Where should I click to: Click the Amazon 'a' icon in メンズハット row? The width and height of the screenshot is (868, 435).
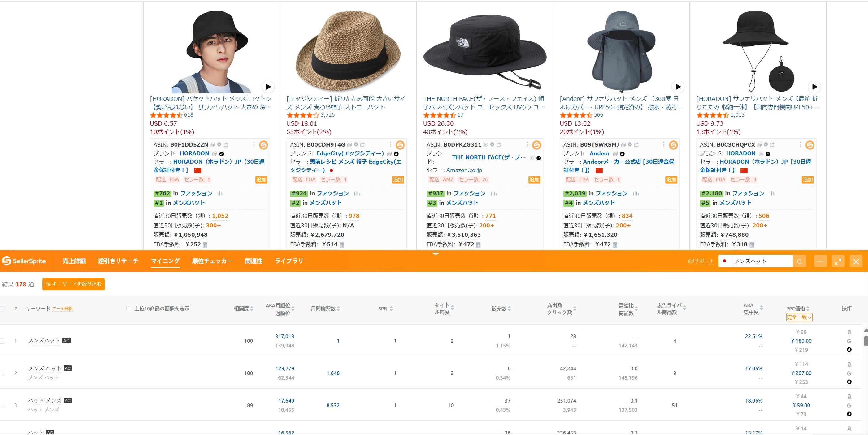[849, 332]
